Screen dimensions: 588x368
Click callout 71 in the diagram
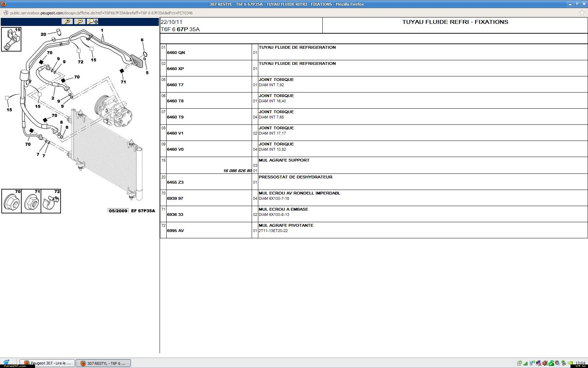(x=123, y=82)
